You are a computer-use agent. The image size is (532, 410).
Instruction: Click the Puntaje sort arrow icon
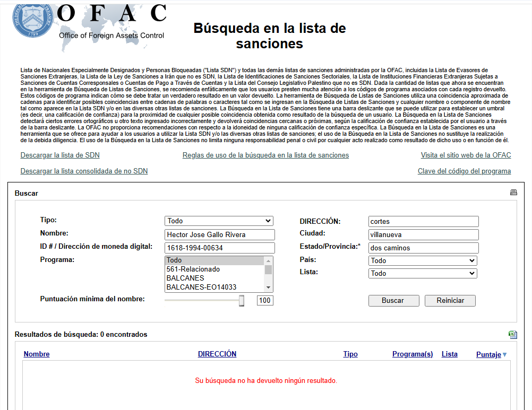(505, 355)
